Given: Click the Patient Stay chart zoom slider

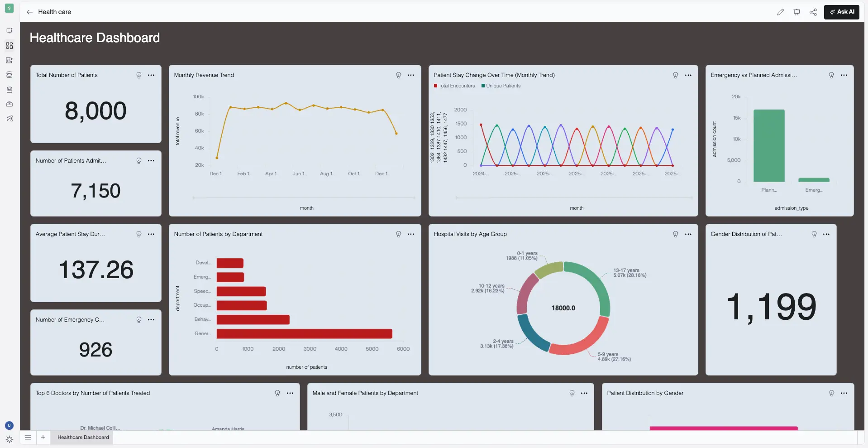Looking at the screenshot, I should click(x=574, y=198).
